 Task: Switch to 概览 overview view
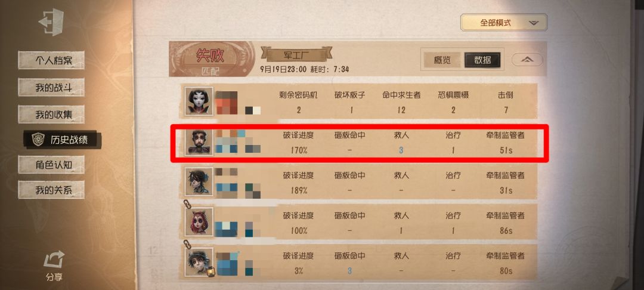click(442, 60)
